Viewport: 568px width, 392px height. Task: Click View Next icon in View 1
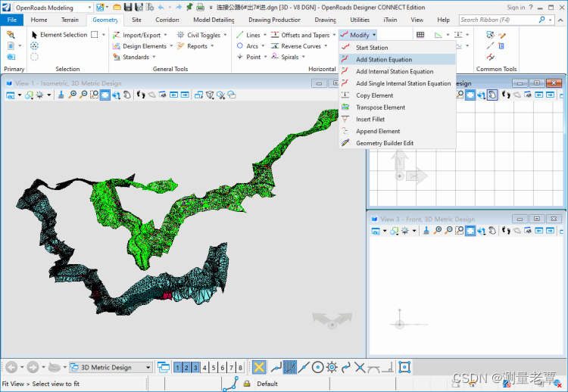pos(185,95)
